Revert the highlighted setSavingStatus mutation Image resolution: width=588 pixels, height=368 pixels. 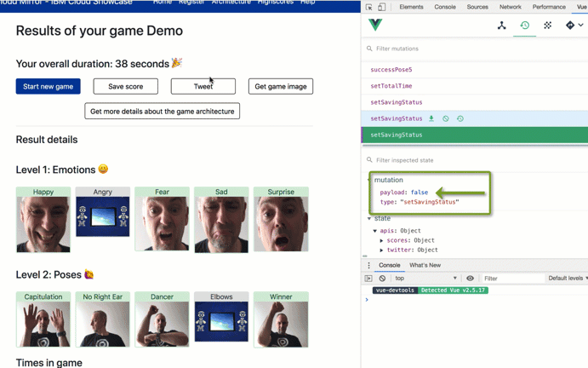(x=446, y=118)
